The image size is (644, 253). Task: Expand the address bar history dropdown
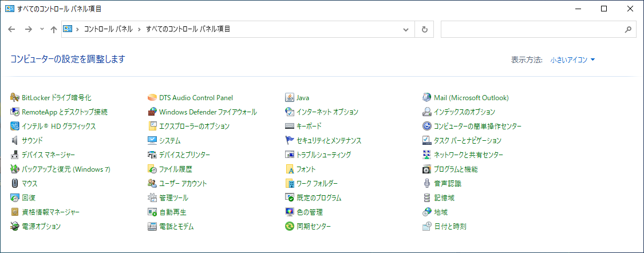[406, 30]
